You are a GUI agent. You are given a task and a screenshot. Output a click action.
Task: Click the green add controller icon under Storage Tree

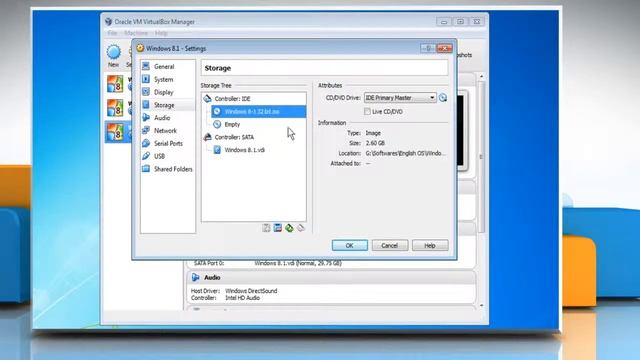pyautogui.click(x=289, y=228)
